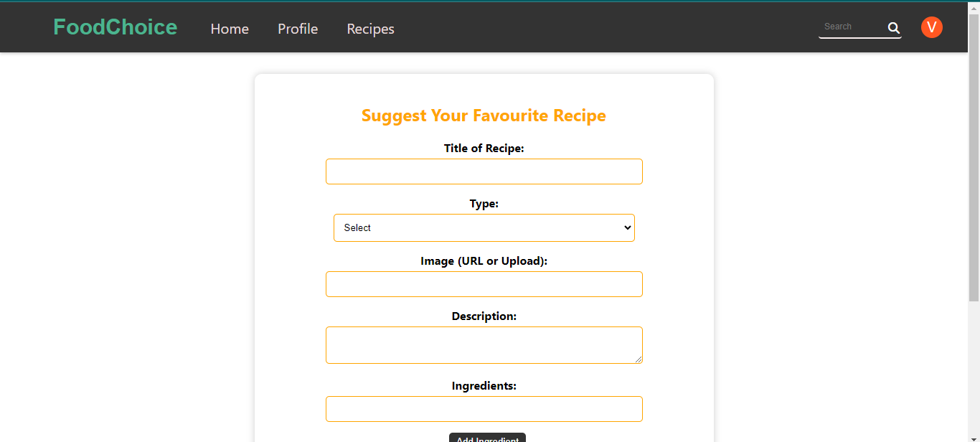Image resolution: width=980 pixels, height=442 pixels.
Task: Select an option from the Type combo box
Action: [x=484, y=227]
